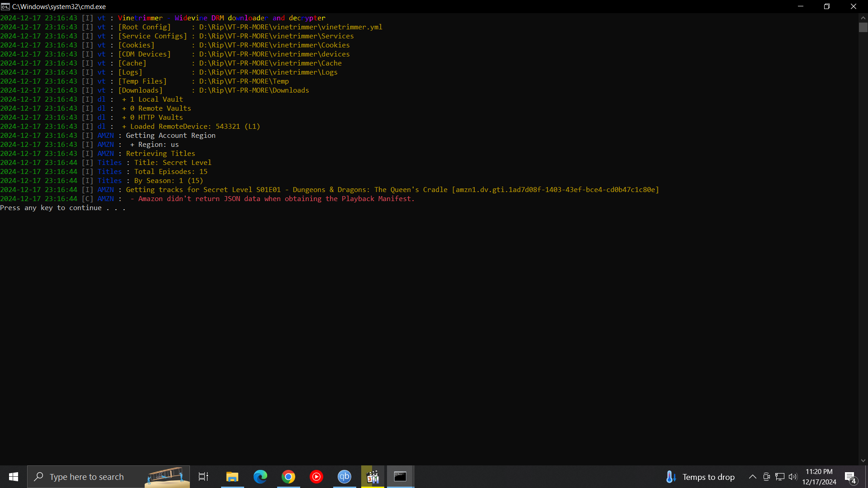
Task: Open the clapperboard media app in the taskbar
Action: (373, 477)
